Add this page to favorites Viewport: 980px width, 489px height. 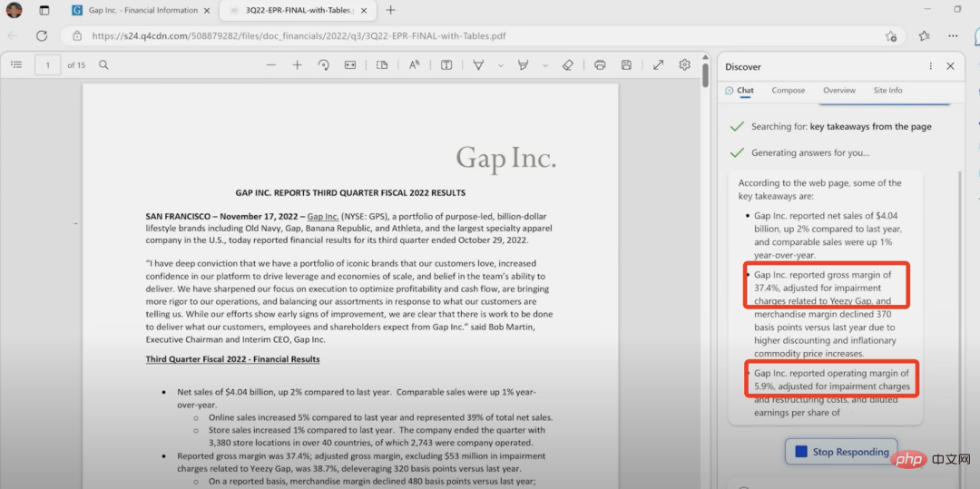pos(891,36)
